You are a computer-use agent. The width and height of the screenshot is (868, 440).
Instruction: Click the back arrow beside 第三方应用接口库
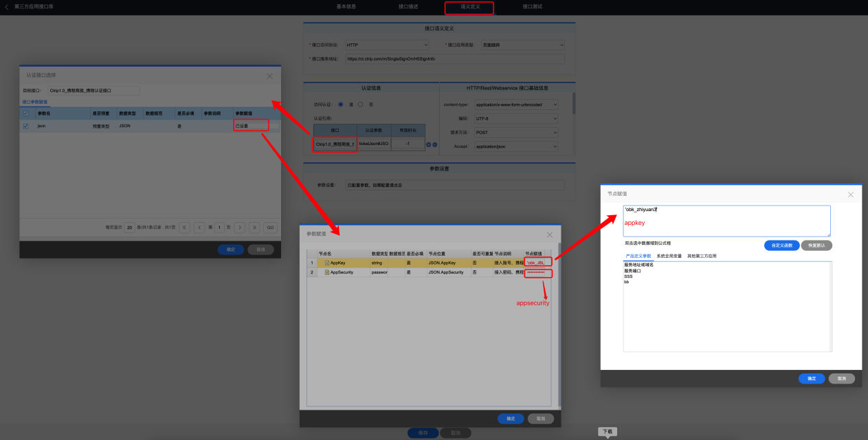[x=7, y=6]
